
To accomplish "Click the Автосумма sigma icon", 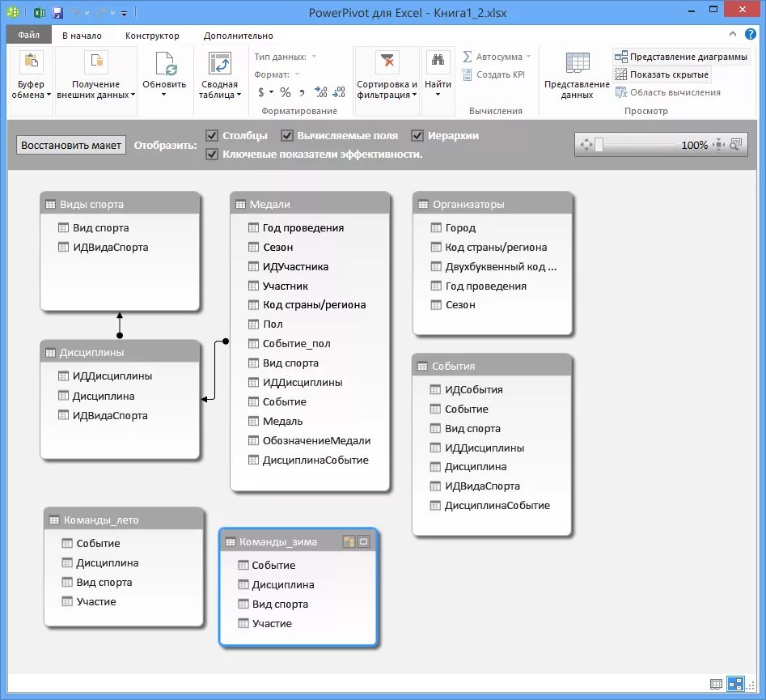I will click(467, 57).
